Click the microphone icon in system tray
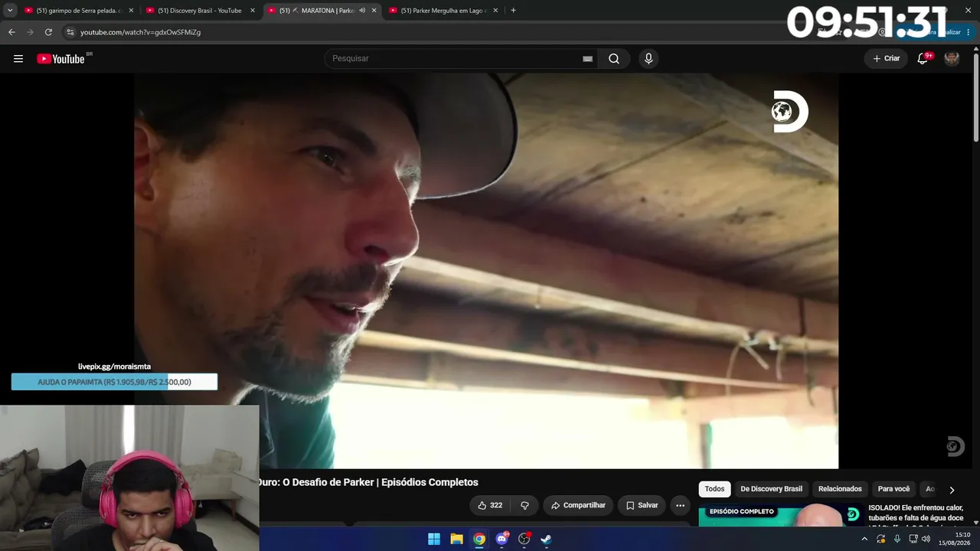The width and height of the screenshot is (980, 551). click(x=897, y=539)
